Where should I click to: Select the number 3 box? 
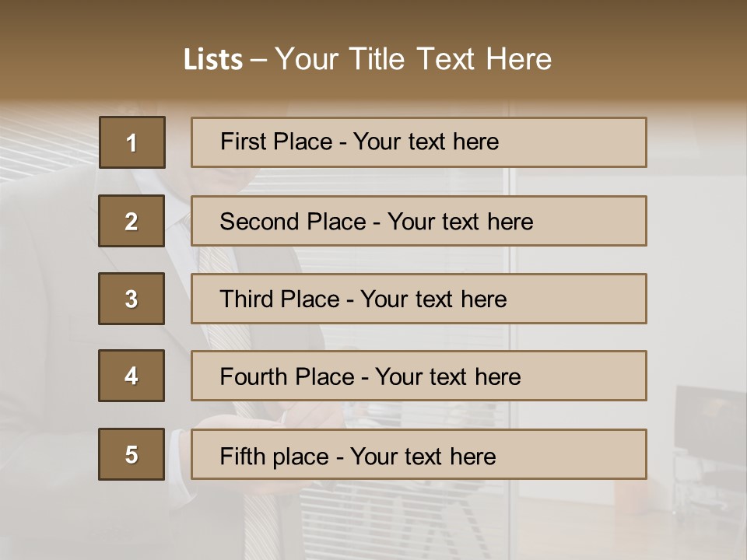click(132, 299)
